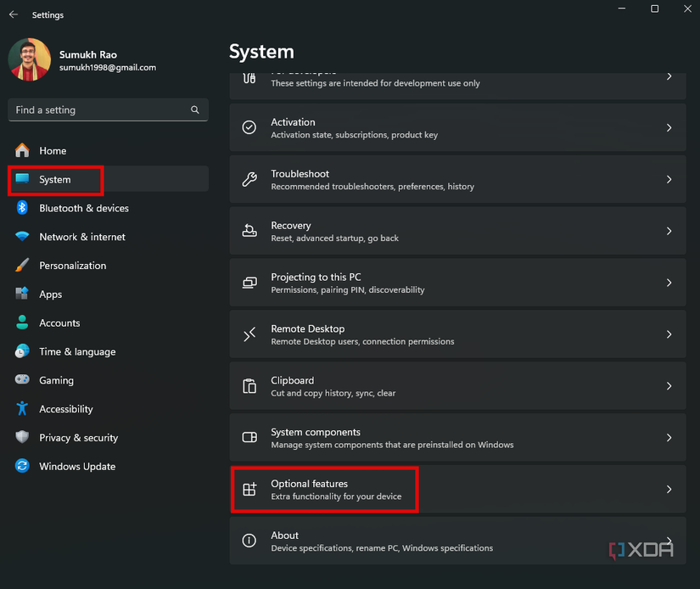Click the sumukh1998@gmail.com account email
The width and height of the screenshot is (700, 589).
pyautogui.click(x=108, y=67)
